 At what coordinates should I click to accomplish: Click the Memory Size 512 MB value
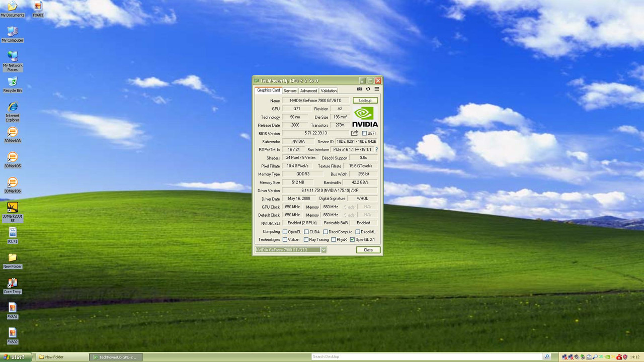298,183
